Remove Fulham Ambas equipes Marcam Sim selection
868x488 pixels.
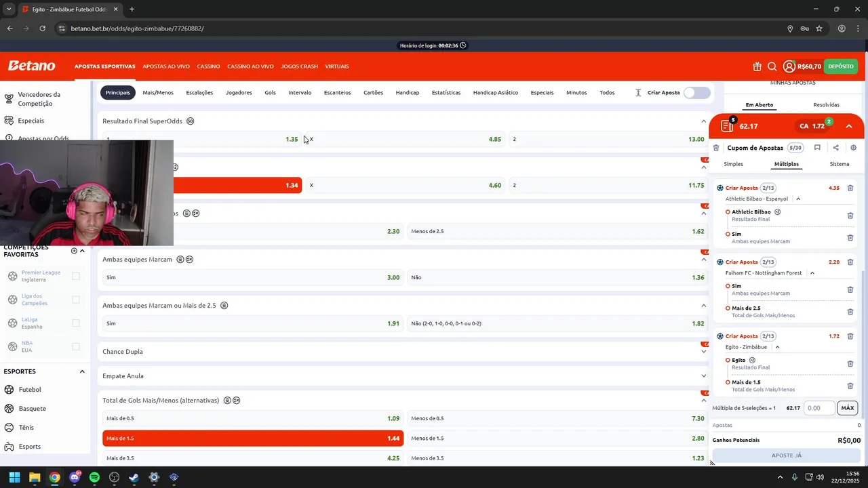pos(850,289)
